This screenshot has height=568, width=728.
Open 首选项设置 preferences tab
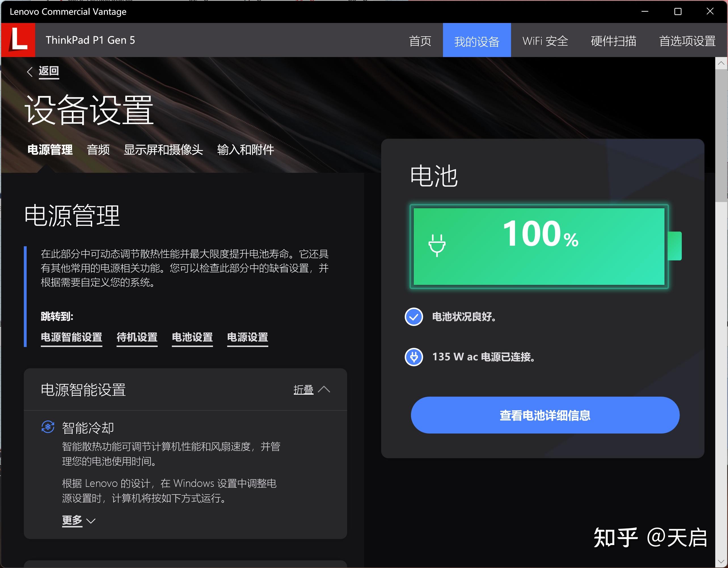(687, 41)
